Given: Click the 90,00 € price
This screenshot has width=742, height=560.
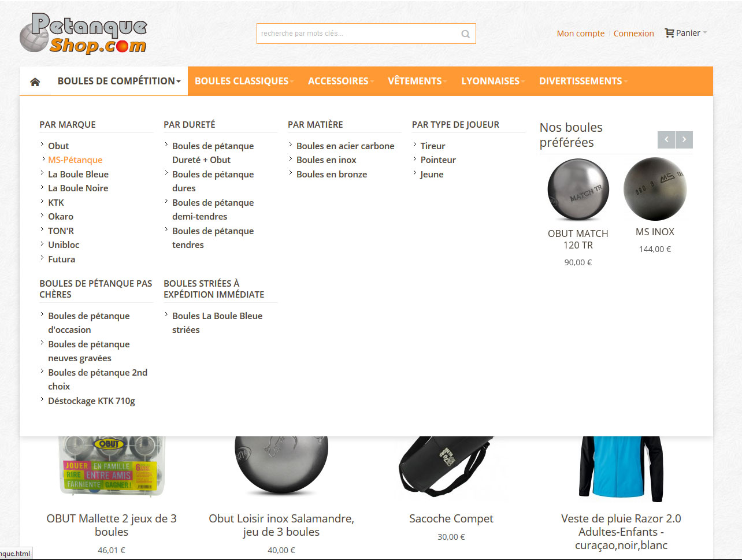Looking at the screenshot, I should coord(578,262).
